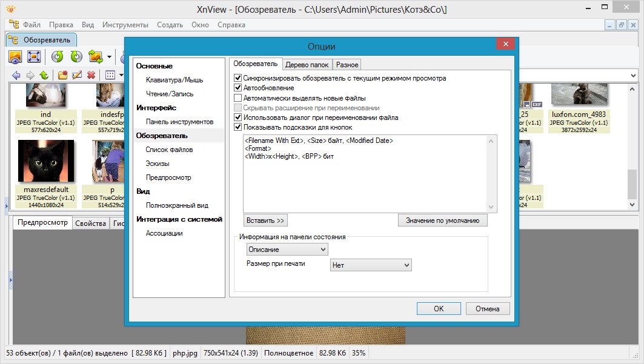Viewport: 644px width, 364px height.
Task: Click the rotate clockwise icon
Action: click(x=76, y=56)
